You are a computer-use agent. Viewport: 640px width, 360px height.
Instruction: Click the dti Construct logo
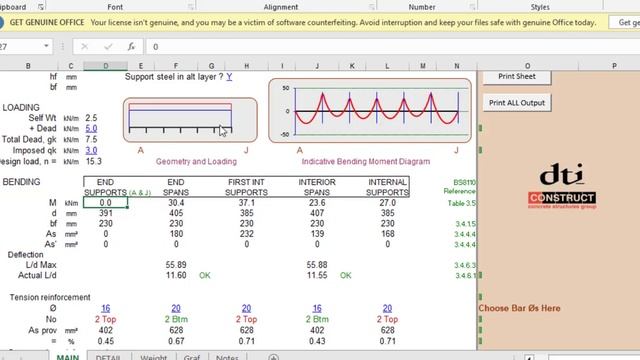(562, 186)
